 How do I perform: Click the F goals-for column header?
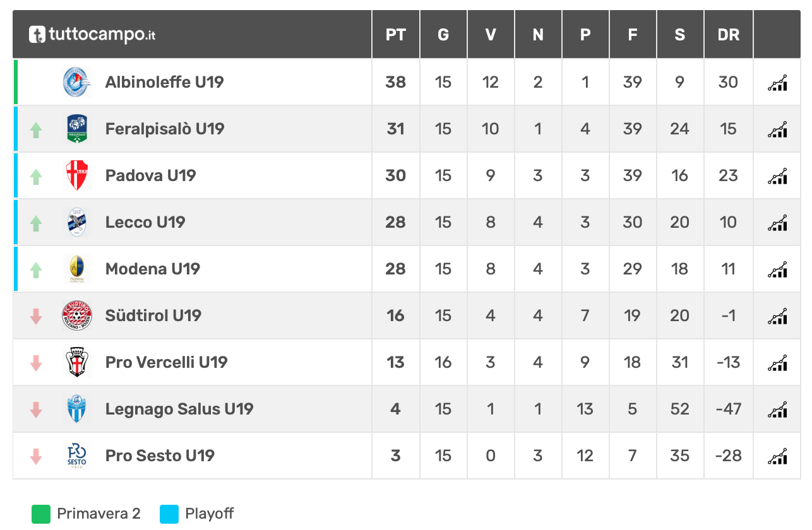pyautogui.click(x=633, y=35)
